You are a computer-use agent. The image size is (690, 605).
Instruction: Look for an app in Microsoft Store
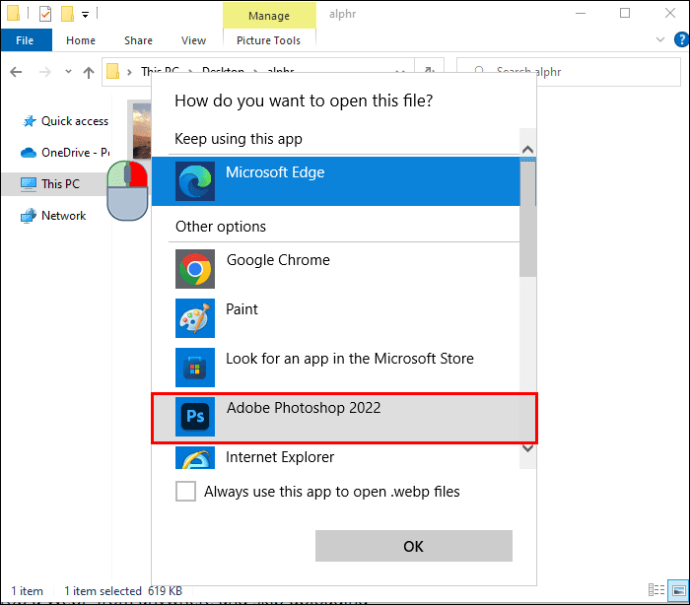pos(336,367)
